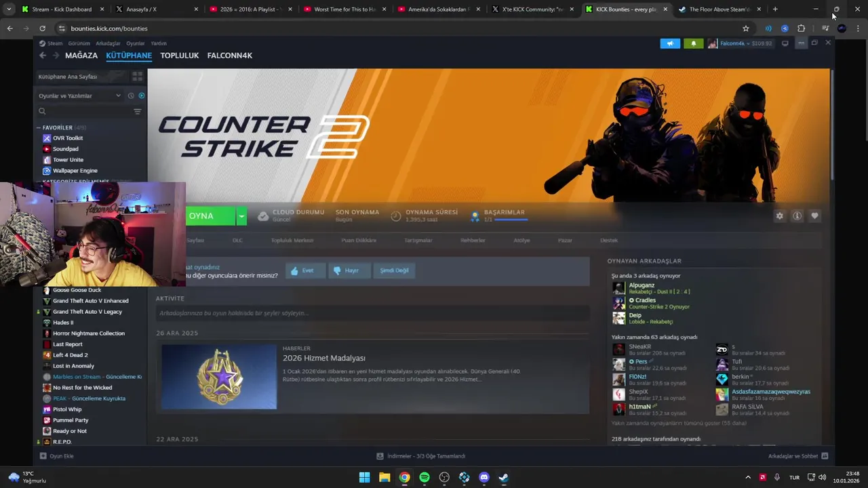868x488 pixels.
Task: Click the green OYNA play button
Action: coord(210,216)
